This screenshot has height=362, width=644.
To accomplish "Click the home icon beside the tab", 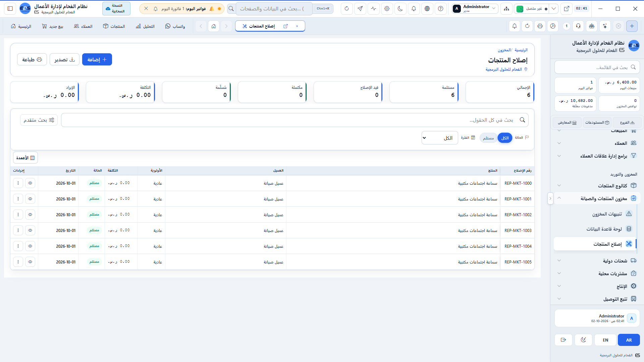I will 214,26.
